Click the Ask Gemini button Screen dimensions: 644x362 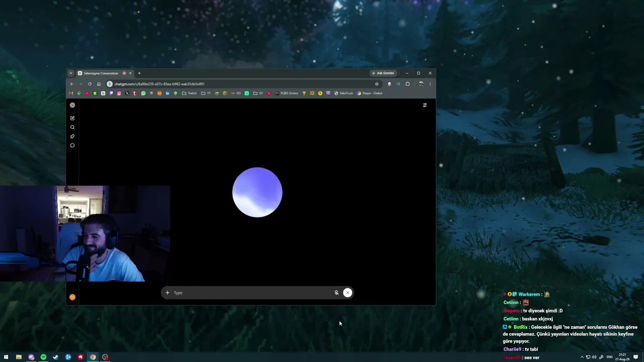pyautogui.click(x=383, y=73)
